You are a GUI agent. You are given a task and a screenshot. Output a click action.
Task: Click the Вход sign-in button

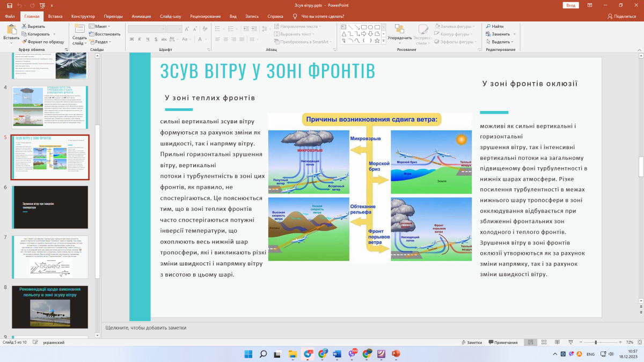pyautogui.click(x=571, y=5)
